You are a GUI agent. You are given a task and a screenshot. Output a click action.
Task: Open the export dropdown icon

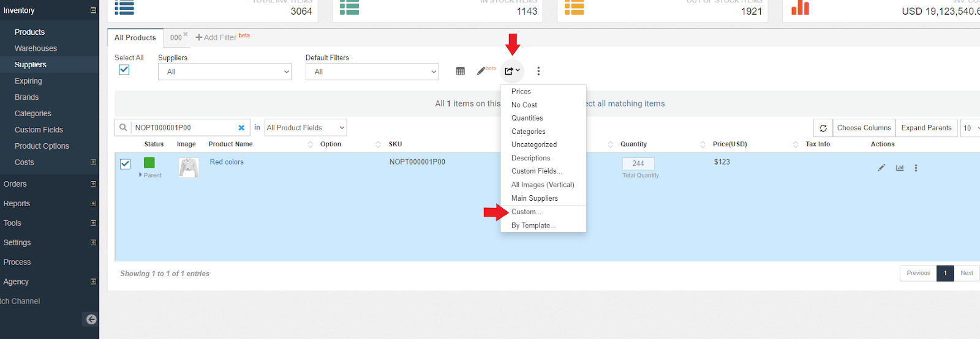click(x=512, y=71)
